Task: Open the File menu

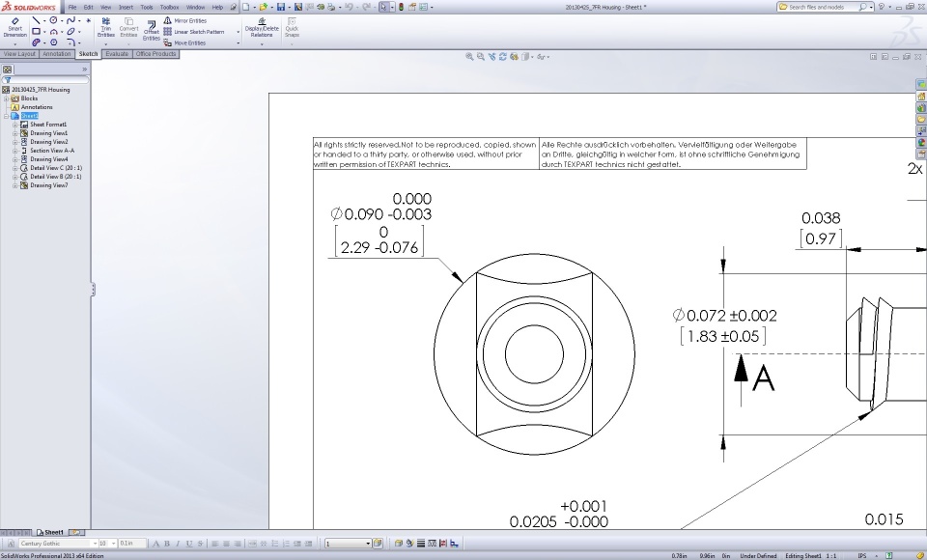Action: 72,7
